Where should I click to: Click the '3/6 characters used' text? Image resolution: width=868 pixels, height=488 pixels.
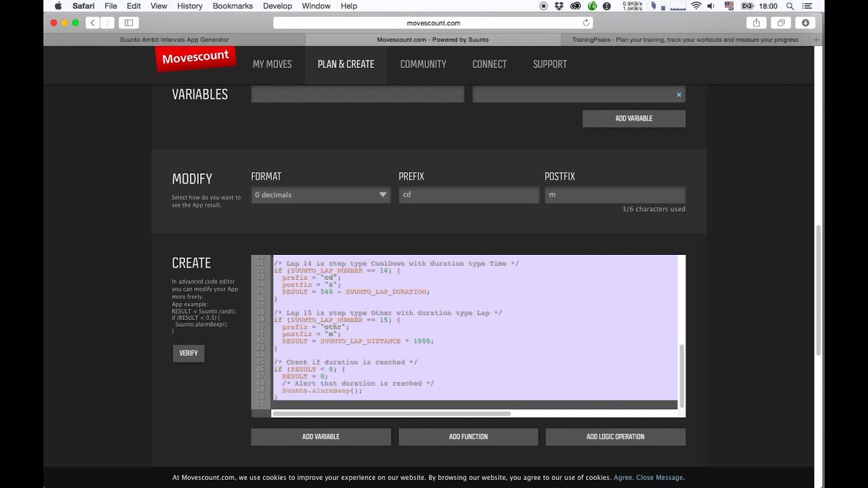(x=654, y=209)
